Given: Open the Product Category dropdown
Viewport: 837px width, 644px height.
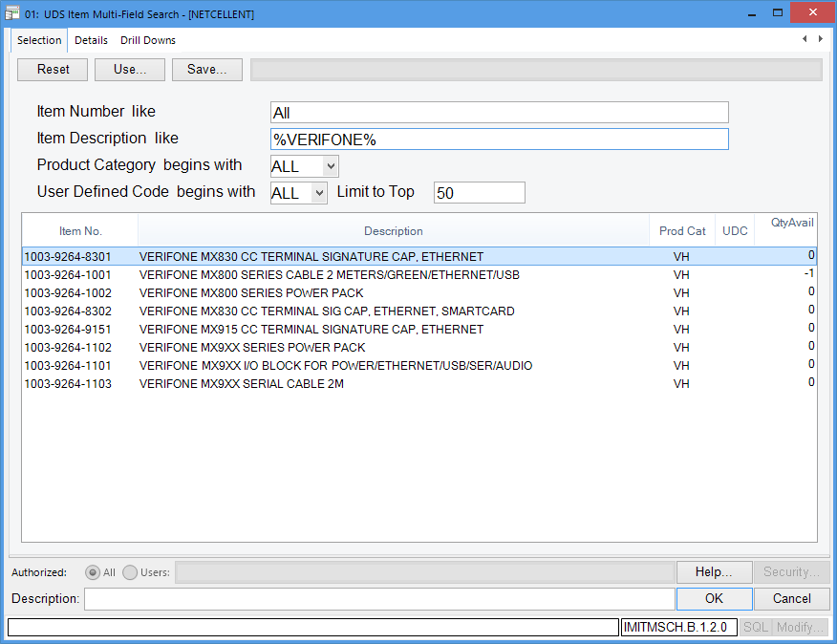Looking at the screenshot, I should pyautogui.click(x=331, y=166).
